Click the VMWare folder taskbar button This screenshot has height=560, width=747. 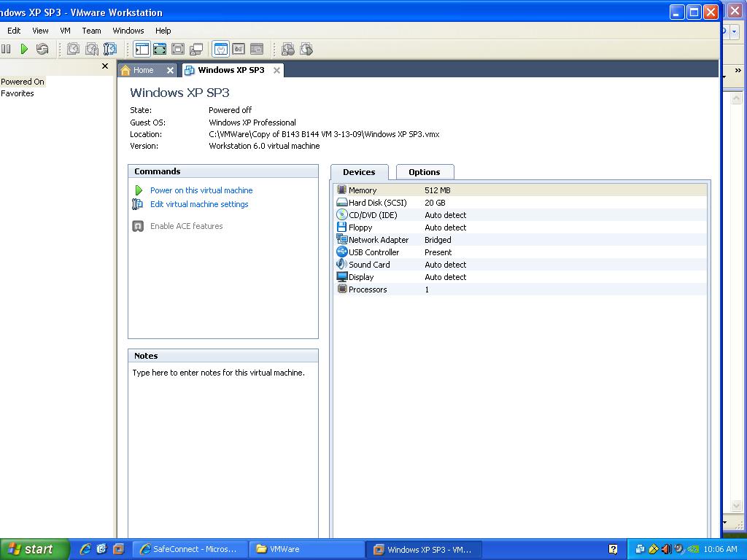(306, 549)
